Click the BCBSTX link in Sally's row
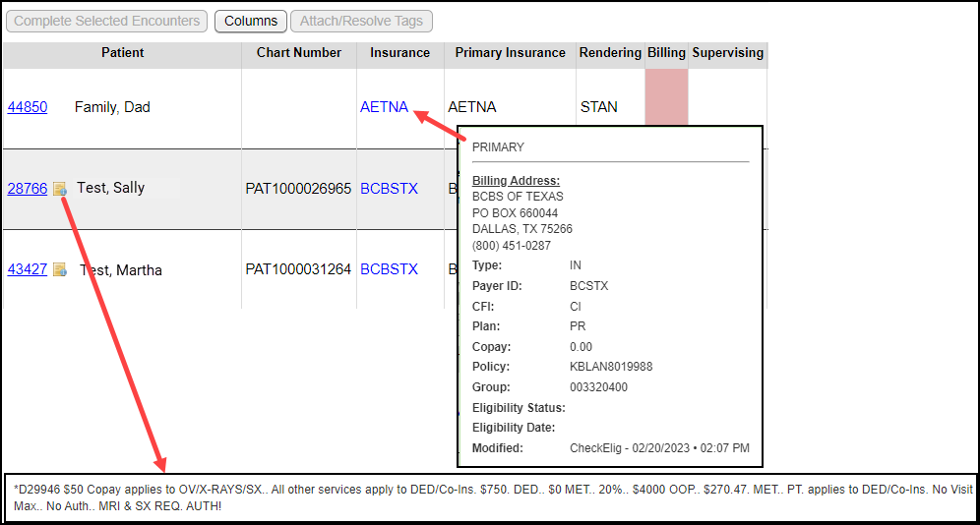Image resolution: width=980 pixels, height=525 pixels. pyautogui.click(x=389, y=188)
